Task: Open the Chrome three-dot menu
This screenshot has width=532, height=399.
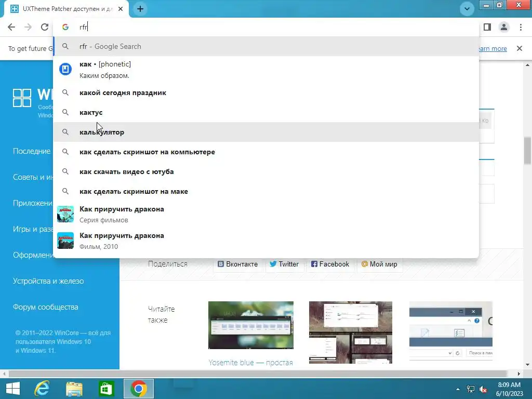Action: 521,27
